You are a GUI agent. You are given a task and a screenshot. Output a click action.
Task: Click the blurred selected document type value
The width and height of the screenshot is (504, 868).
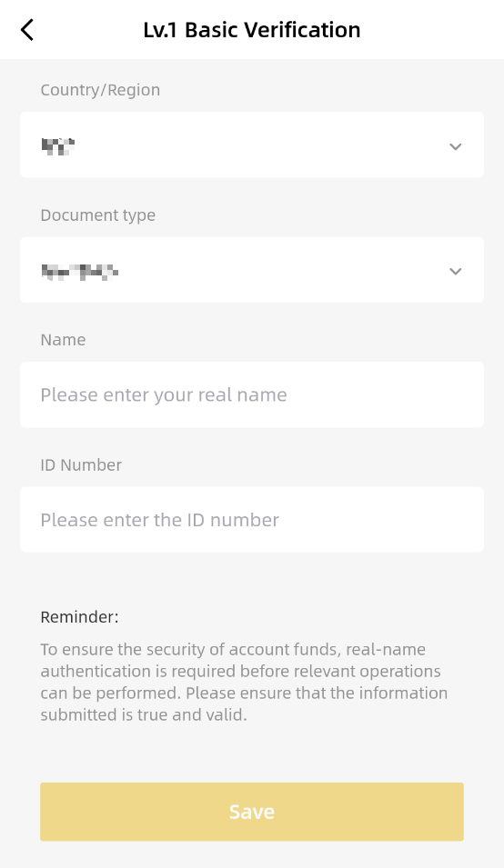tap(80, 271)
